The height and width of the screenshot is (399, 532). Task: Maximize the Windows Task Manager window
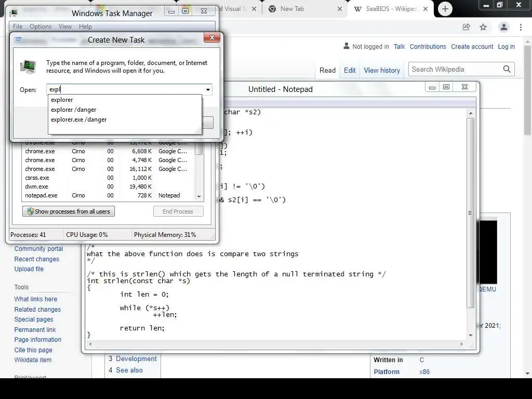pyautogui.click(x=185, y=11)
